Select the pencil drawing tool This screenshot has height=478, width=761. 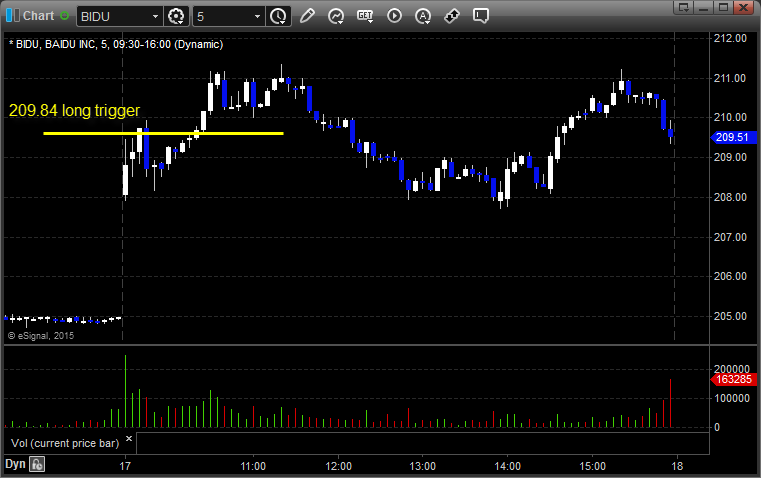[307, 16]
